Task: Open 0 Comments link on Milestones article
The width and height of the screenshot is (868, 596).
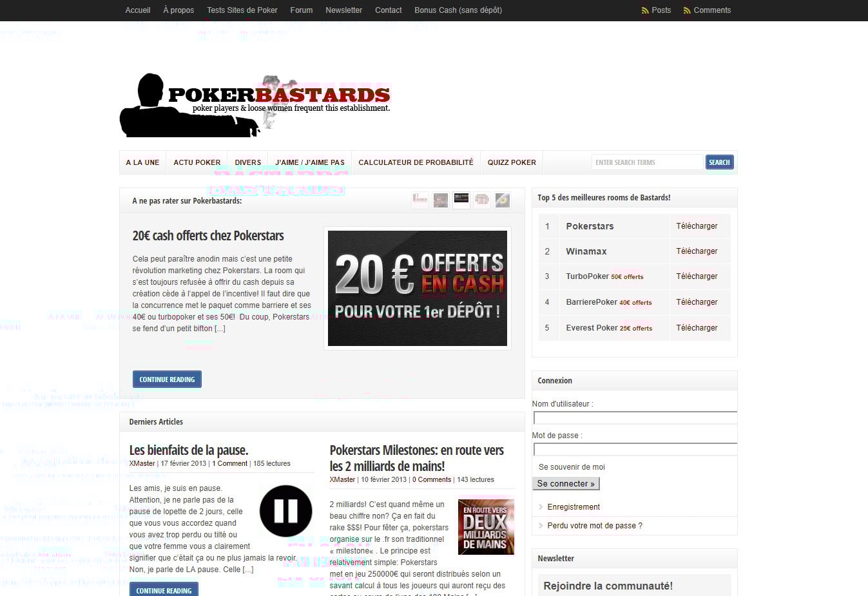Action: pos(432,479)
